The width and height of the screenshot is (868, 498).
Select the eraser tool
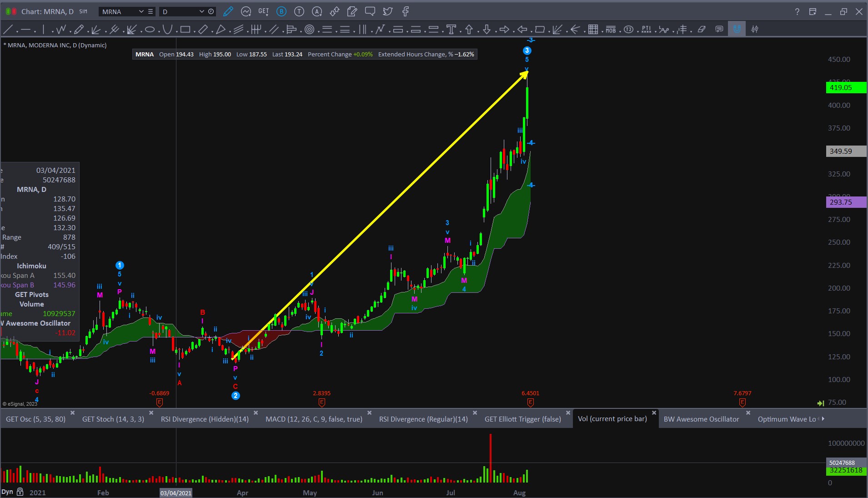click(x=702, y=30)
